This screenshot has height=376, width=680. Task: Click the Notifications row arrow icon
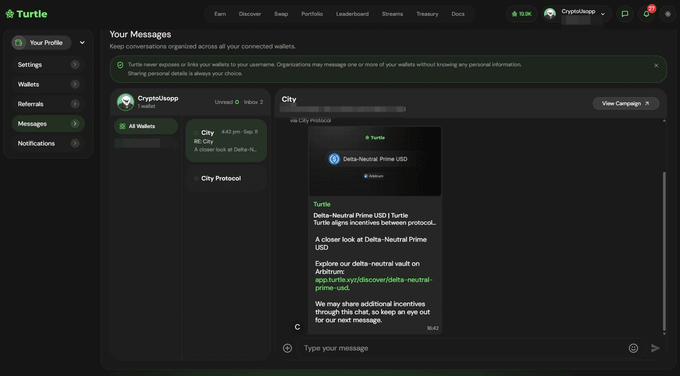coord(75,143)
